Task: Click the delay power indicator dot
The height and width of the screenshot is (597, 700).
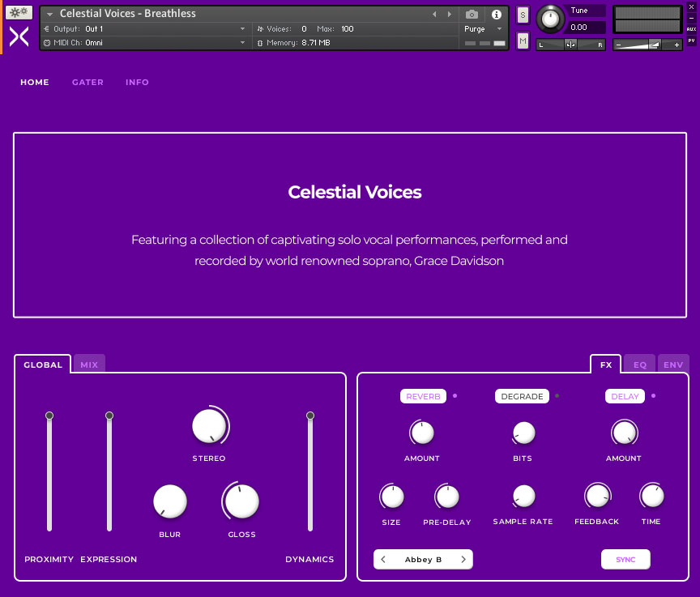Action: 653,396
